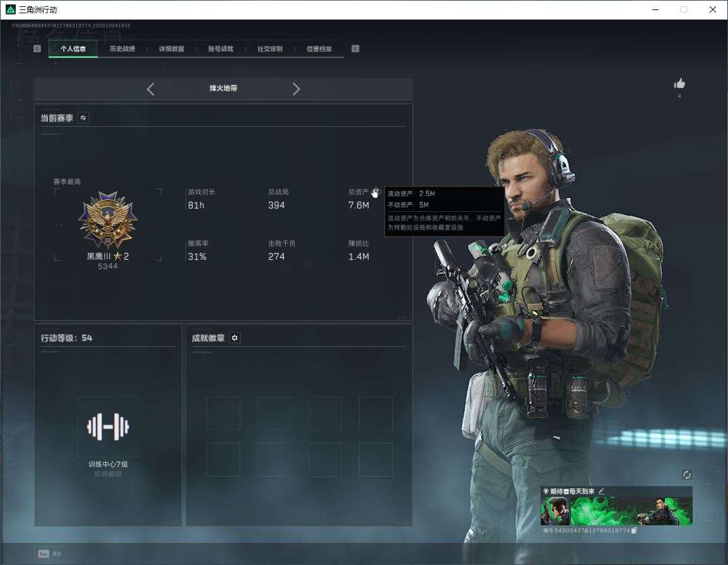
Task: Go to next mode with right arrow
Action: coord(296,89)
